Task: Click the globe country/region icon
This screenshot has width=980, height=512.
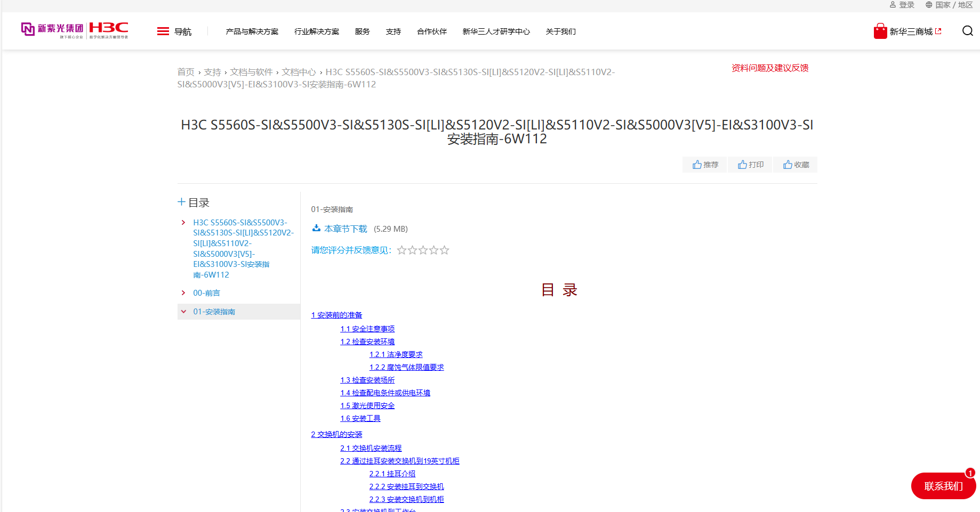Action: click(929, 5)
